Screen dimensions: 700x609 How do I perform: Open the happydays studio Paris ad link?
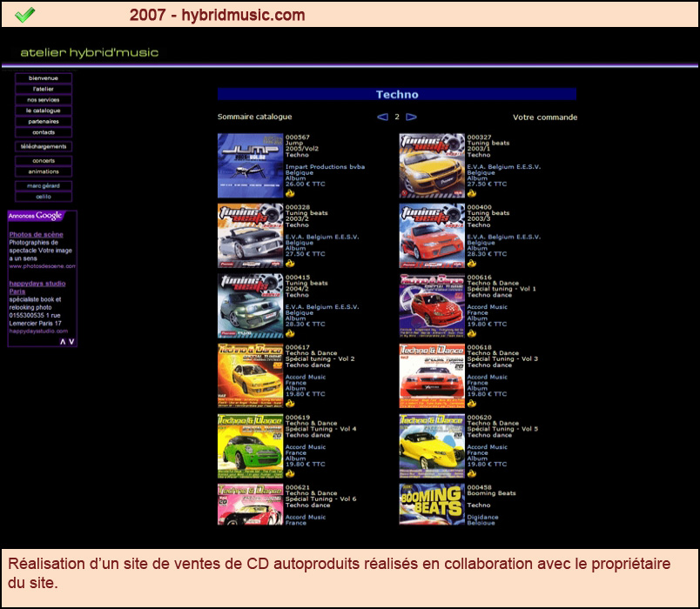(x=37, y=287)
